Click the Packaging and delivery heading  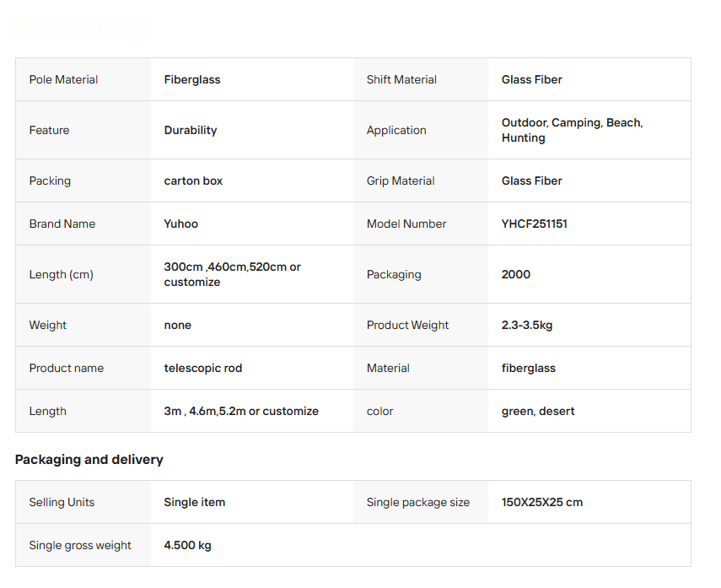[x=89, y=460]
